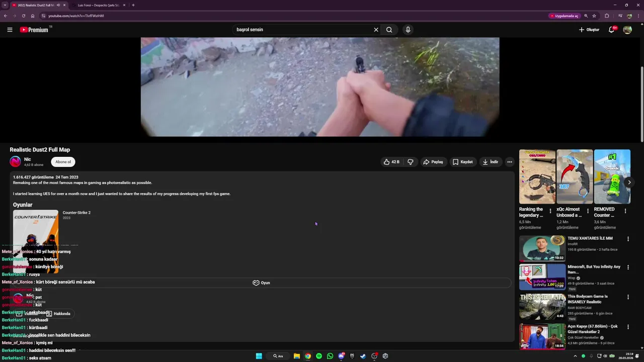Bookmark this page with star
The height and width of the screenshot is (362, 644).
(x=594, y=16)
